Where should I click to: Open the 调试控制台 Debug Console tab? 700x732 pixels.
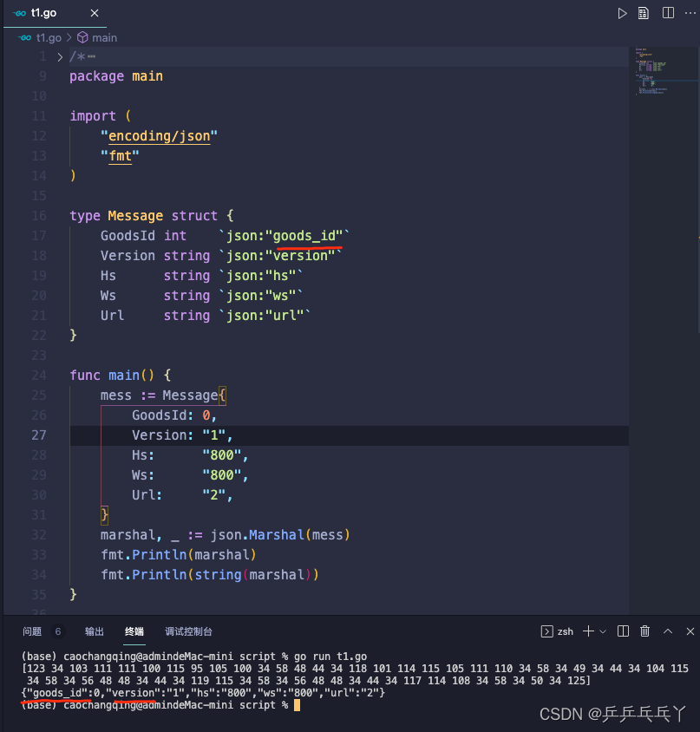[x=189, y=631]
